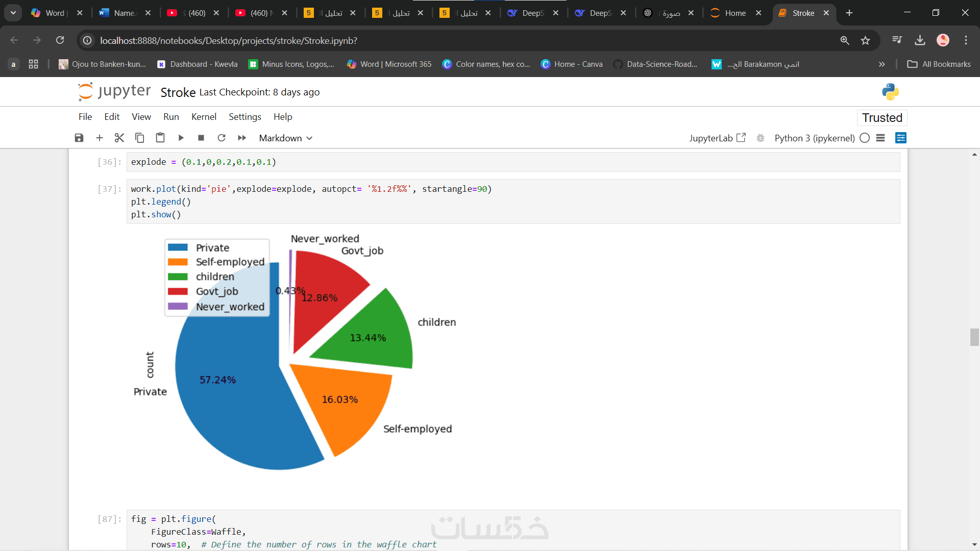This screenshot has height=551, width=980.
Task: Open the notebook in JupyterLab link
Action: tap(717, 138)
